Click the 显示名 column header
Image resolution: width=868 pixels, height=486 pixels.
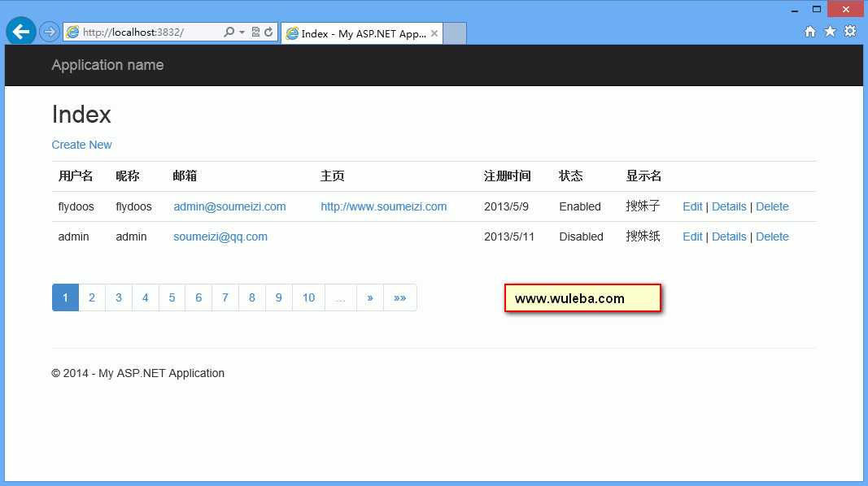(643, 176)
